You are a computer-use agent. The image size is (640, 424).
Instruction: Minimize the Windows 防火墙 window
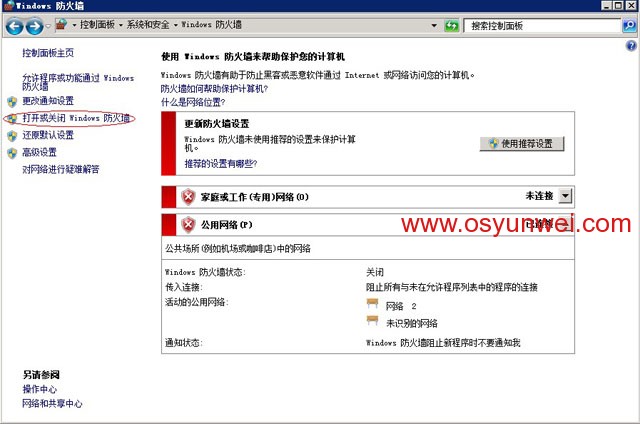pyautogui.click(x=607, y=5)
